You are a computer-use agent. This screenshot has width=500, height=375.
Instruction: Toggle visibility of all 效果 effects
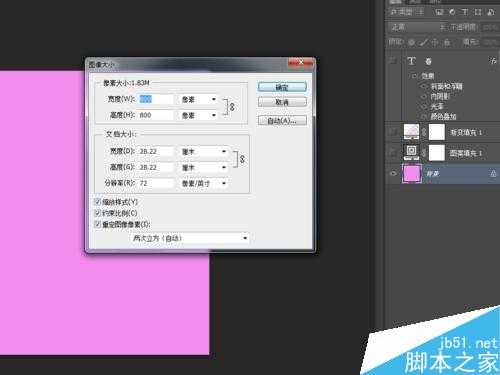(x=414, y=76)
